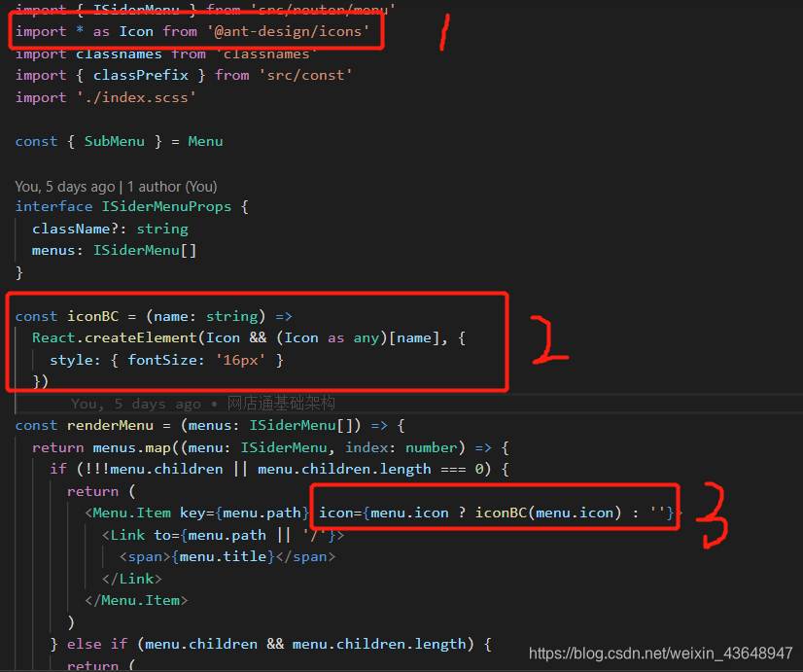The width and height of the screenshot is (803, 672).
Task: Click the 'renderMenu' constant name
Action: (x=110, y=426)
